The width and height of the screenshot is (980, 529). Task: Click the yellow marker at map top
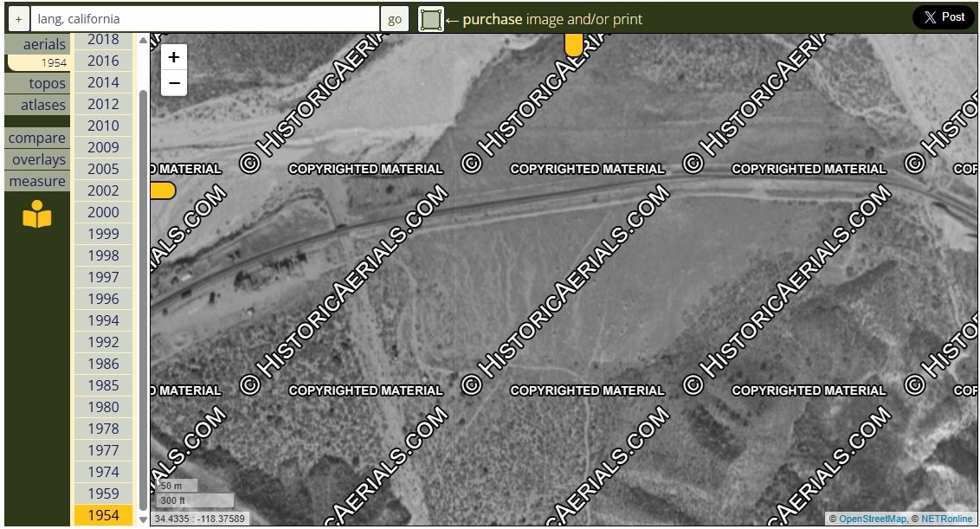click(x=573, y=44)
